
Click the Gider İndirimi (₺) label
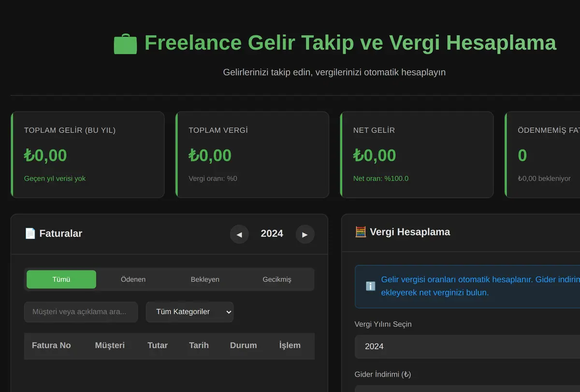pos(383,374)
